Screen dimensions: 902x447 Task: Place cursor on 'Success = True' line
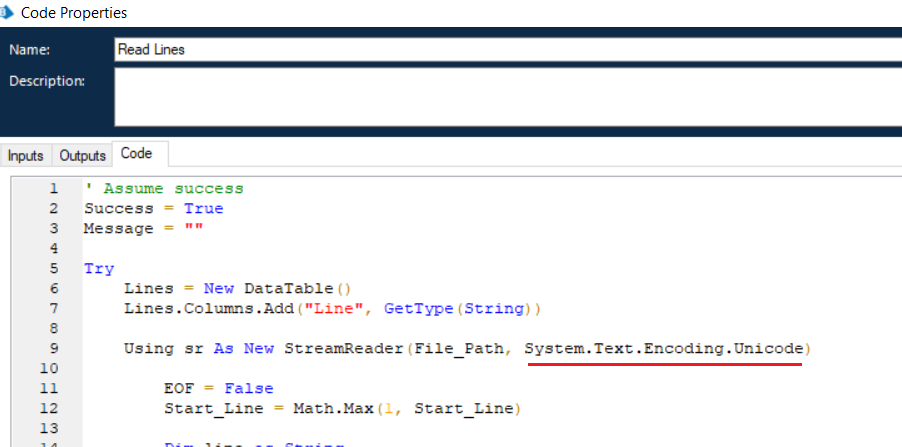(x=153, y=208)
